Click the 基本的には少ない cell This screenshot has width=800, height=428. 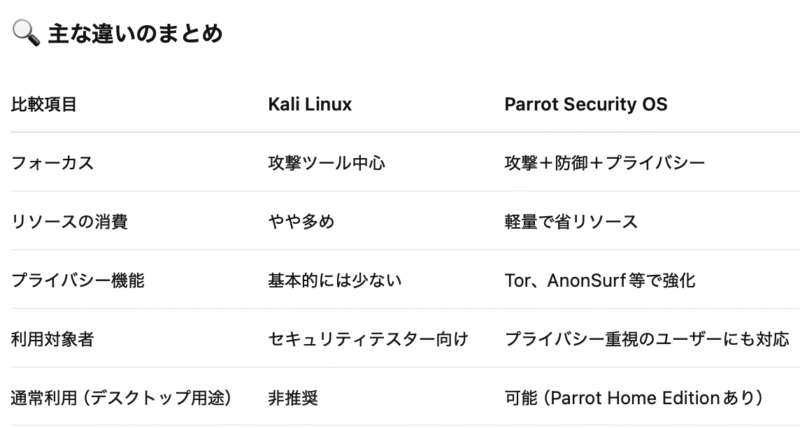point(335,281)
